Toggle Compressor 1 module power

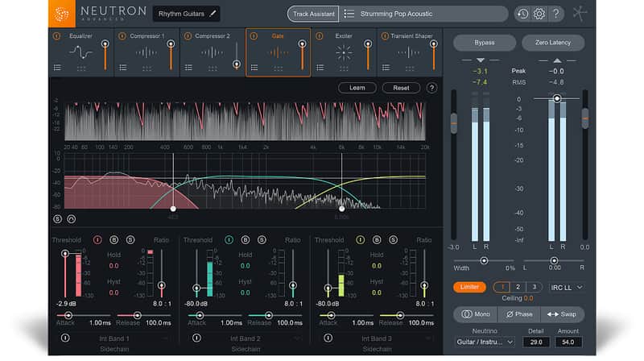click(122, 36)
